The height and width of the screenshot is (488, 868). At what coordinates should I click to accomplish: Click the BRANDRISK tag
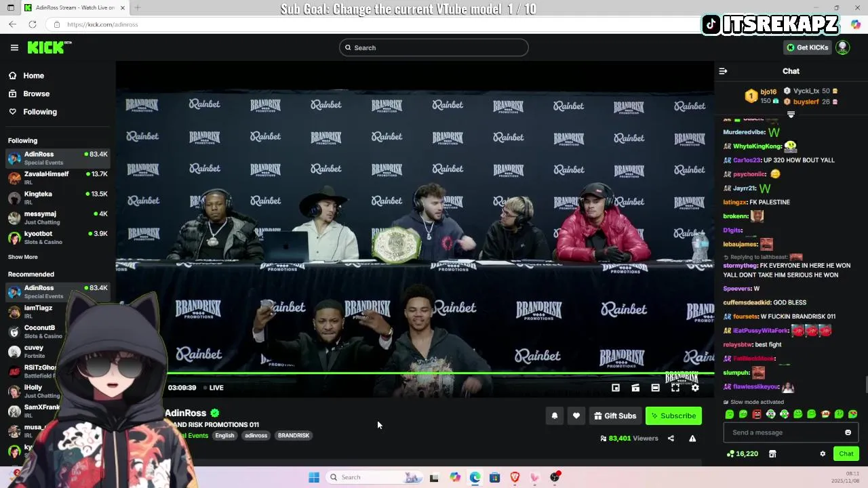point(294,436)
